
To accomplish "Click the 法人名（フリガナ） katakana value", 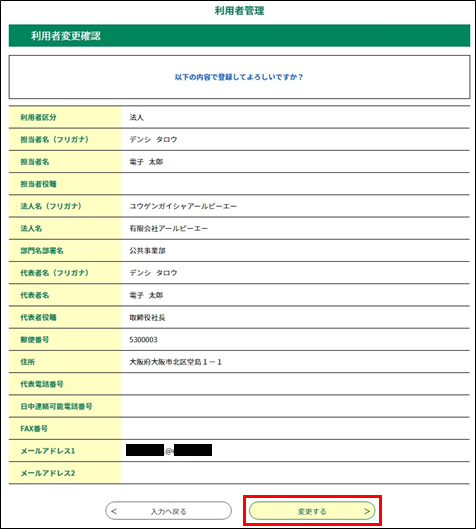I will (183, 206).
